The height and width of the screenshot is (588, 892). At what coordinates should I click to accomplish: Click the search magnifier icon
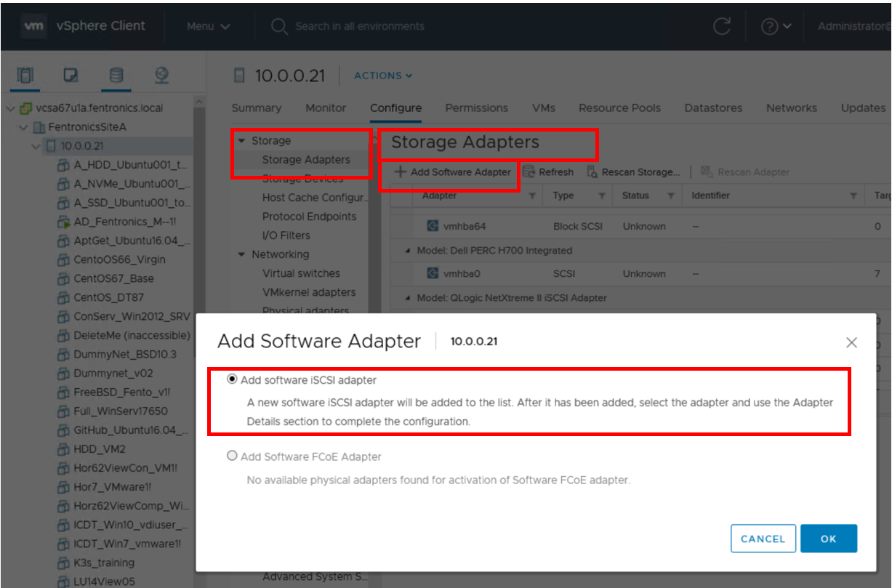pos(279,26)
